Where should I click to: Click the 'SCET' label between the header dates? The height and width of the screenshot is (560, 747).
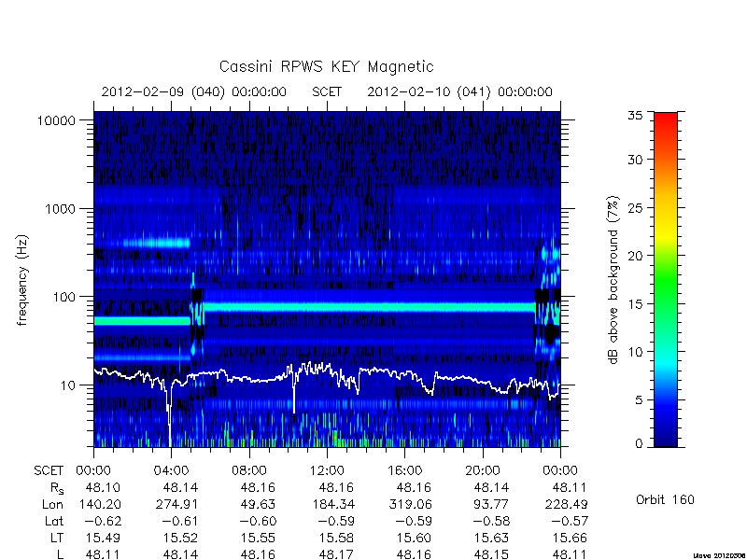coord(327,91)
